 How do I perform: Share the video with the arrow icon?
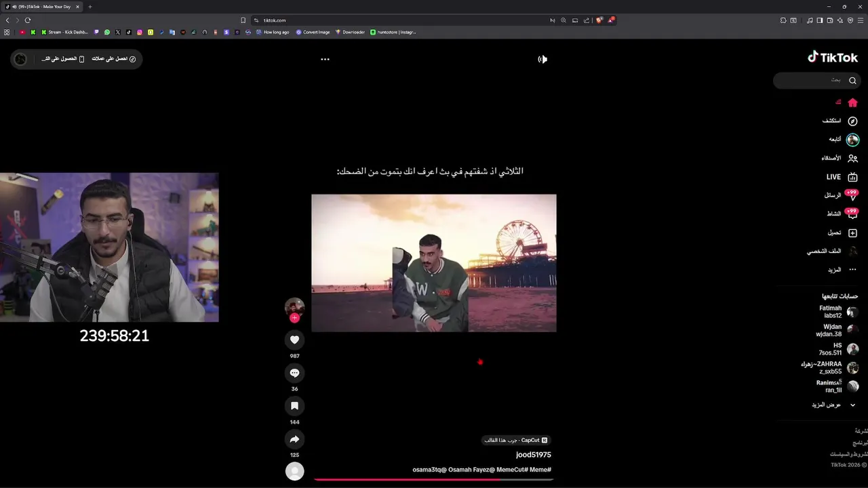pyautogui.click(x=294, y=439)
